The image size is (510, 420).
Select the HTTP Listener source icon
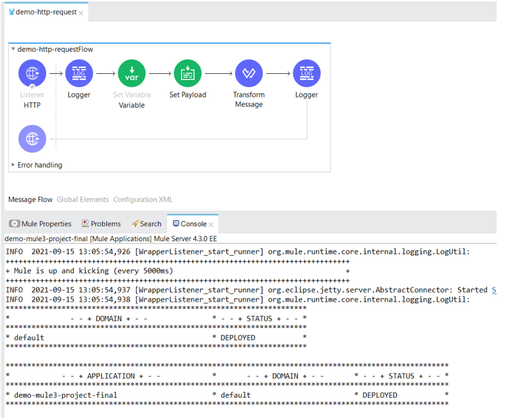click(33, 73)
